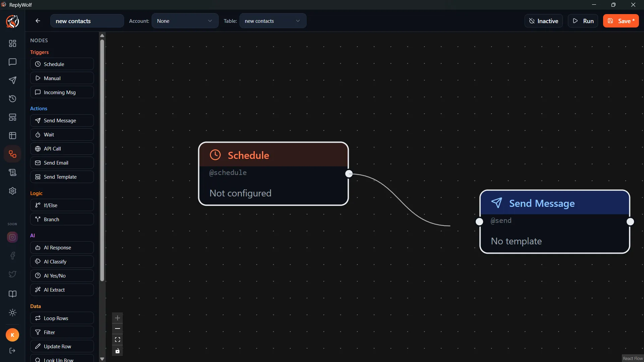Run the workflow
Screen dimensions: 644x362
point(583,21)
